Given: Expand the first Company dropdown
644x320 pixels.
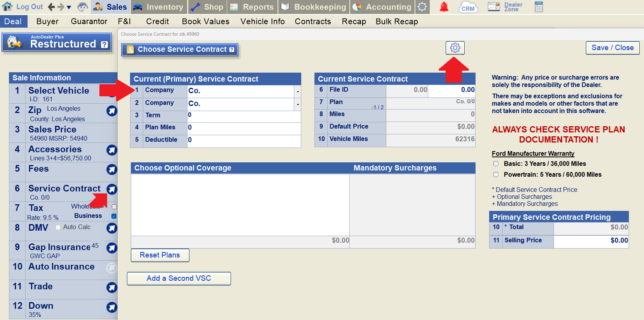Looking at the screenshot, I should [x=298, y=91].
